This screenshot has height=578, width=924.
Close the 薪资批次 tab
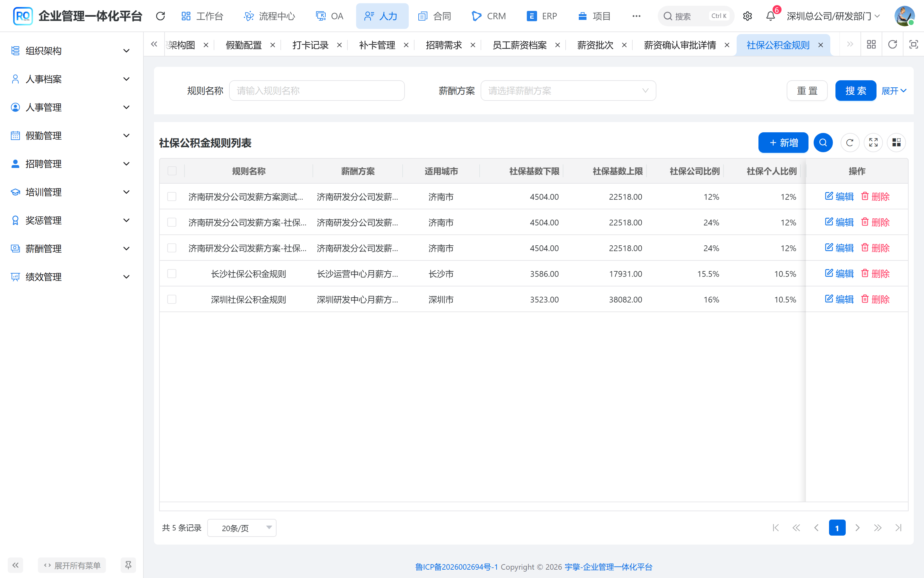click(624, 45)
